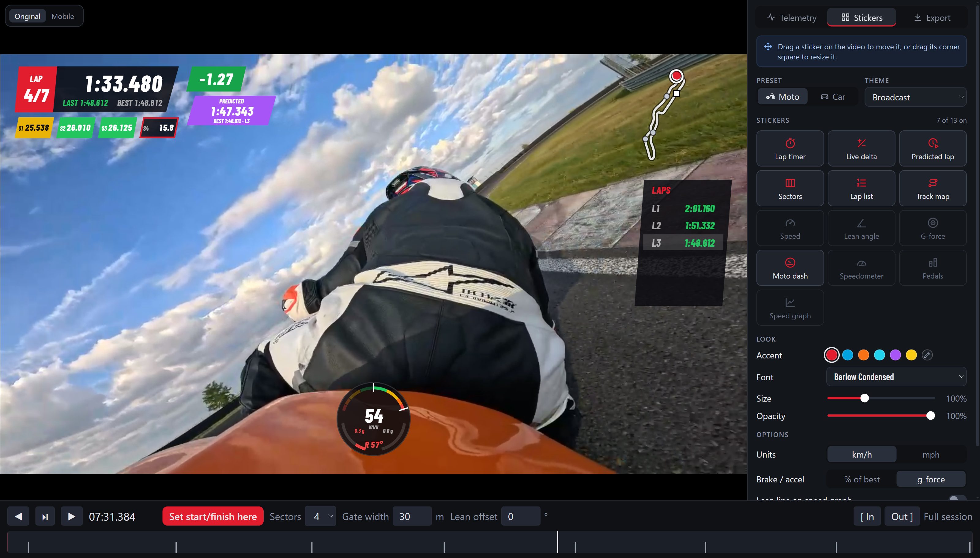This screenshot has width=980, height=558.
Task: Set Brake / accel to % of best
Action: [861, 479]
